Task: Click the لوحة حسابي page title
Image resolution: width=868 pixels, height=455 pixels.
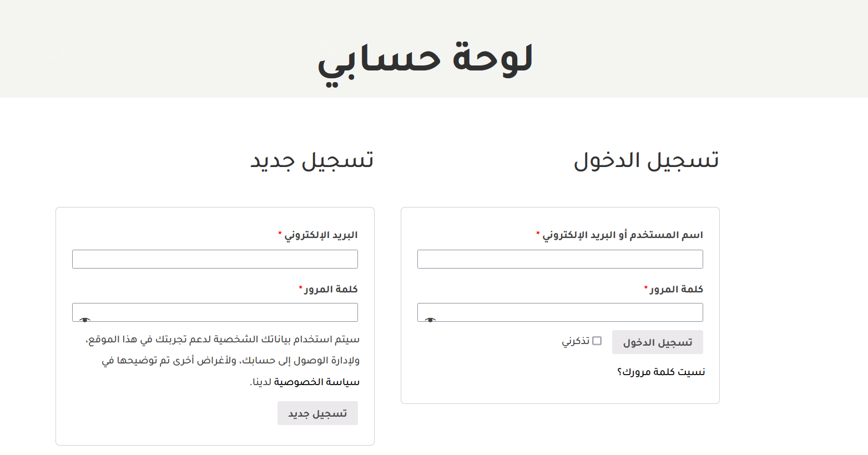Action: [425, 60]
